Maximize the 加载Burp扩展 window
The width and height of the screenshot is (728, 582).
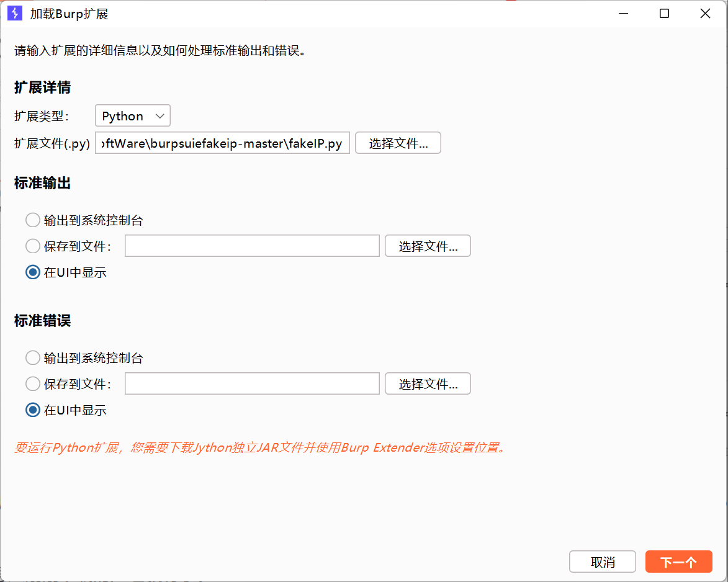coord(665,14)
